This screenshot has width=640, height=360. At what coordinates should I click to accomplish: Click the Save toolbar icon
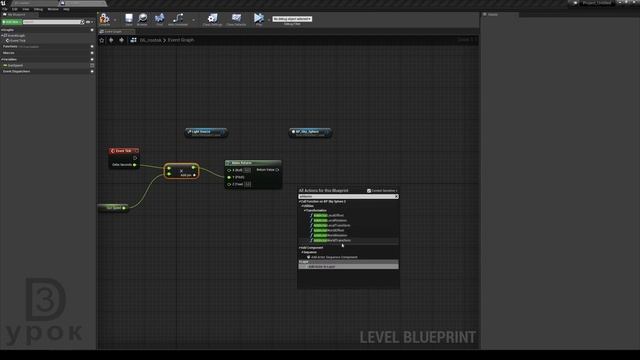pos(129,18)
